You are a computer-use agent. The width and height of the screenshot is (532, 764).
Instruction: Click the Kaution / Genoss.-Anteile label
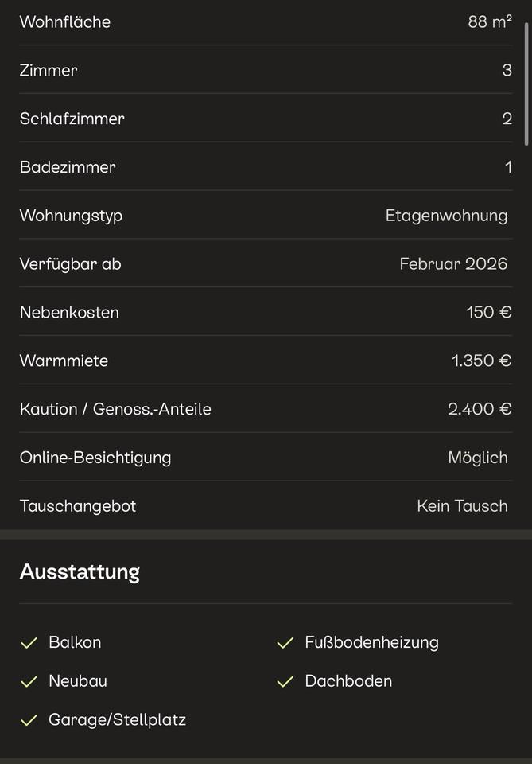[115, 409]
